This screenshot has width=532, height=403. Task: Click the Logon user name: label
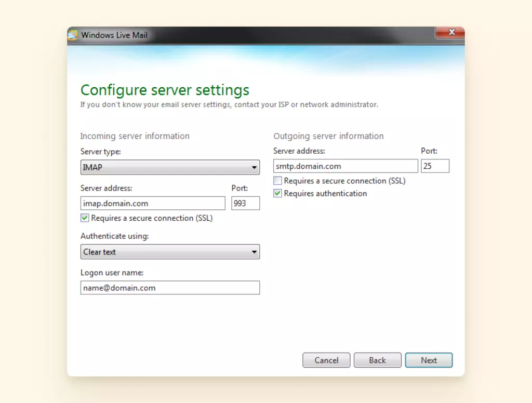tap(112, 273)
